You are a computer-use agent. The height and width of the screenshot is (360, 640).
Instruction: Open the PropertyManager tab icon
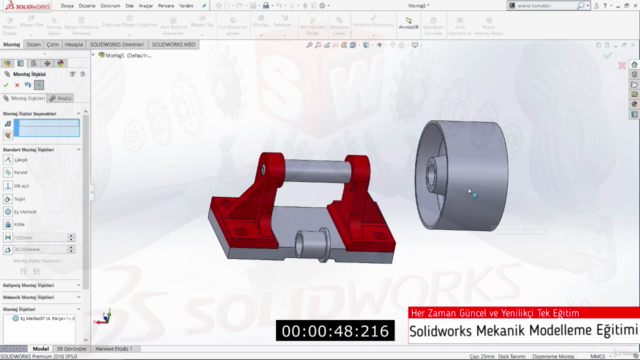click(x=20, y=63)
